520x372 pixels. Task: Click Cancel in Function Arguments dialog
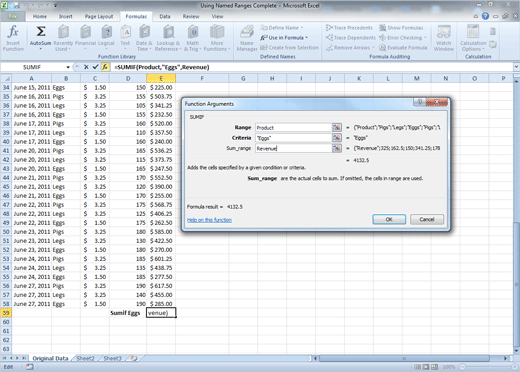tap(427, 219)
